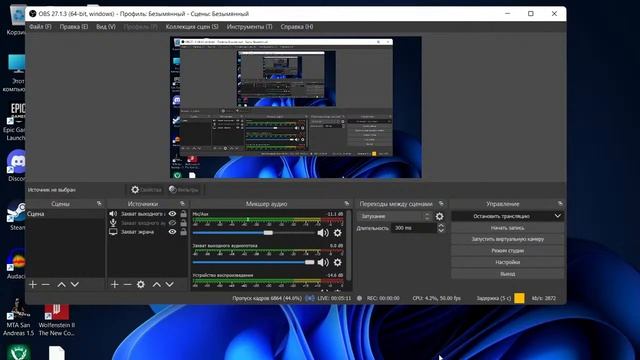Click Остановить трансляцию button

pyautogui.click(x=501, y=216)
